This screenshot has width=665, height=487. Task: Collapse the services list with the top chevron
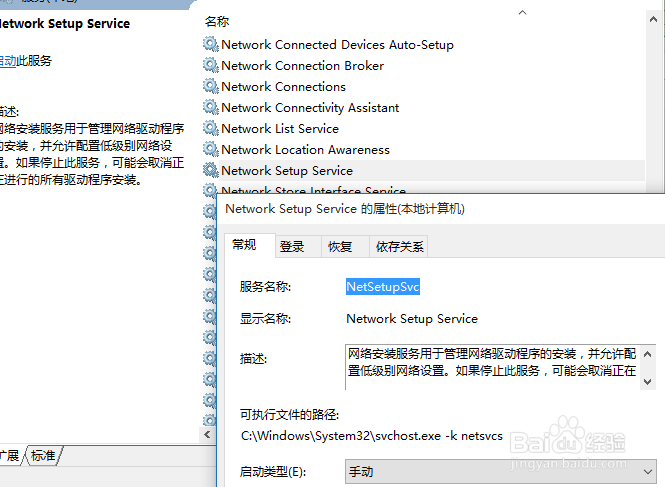point(521,12)
